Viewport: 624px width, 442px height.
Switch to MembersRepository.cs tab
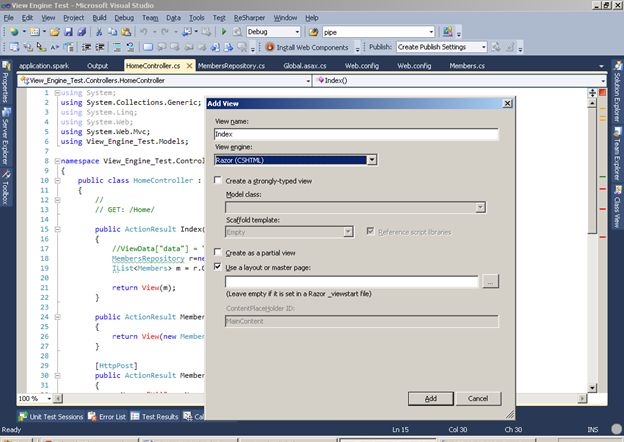(x=231, y=66)
